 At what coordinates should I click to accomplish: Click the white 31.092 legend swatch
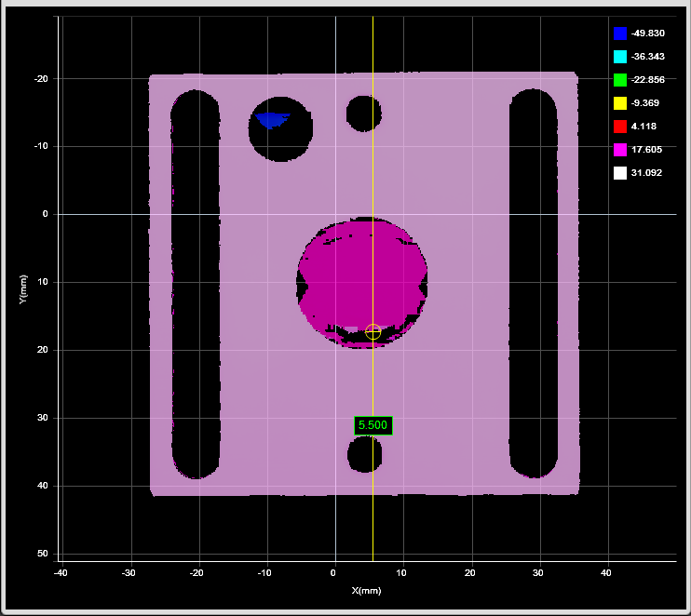[x=619, y=173]
